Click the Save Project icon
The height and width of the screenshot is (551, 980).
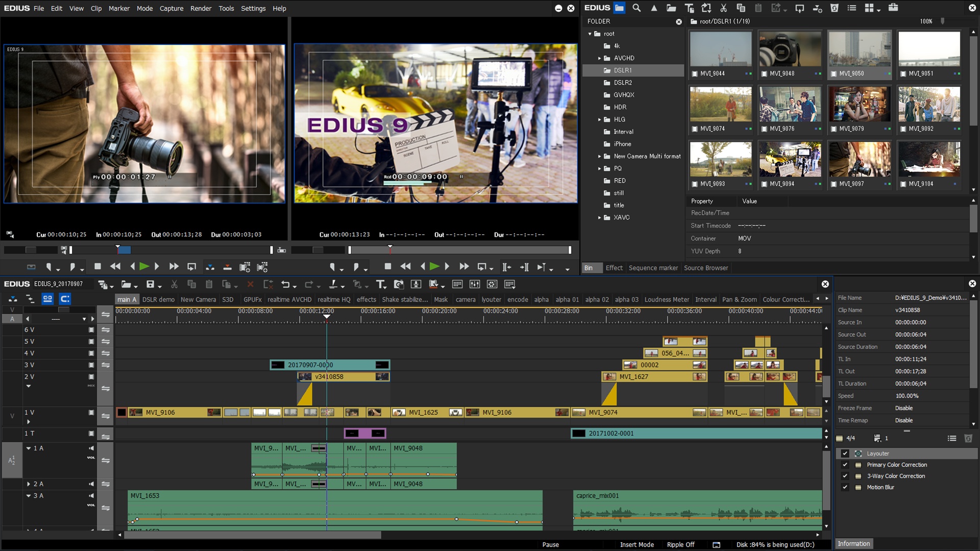[150, 284]
